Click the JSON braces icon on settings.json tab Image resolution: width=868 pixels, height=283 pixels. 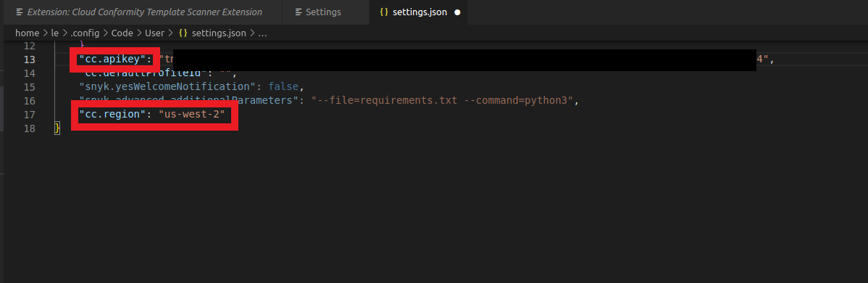[x=383, y=12]
